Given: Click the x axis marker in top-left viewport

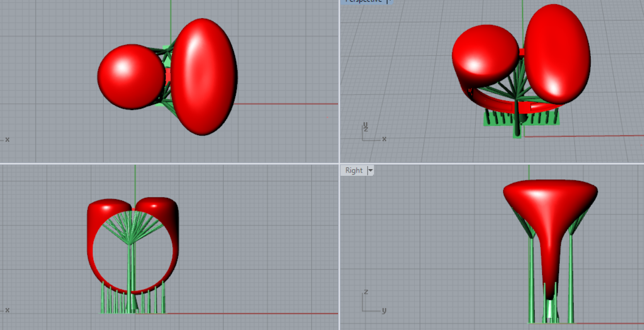Looking at the screenshot, I should tap(7, 139).
